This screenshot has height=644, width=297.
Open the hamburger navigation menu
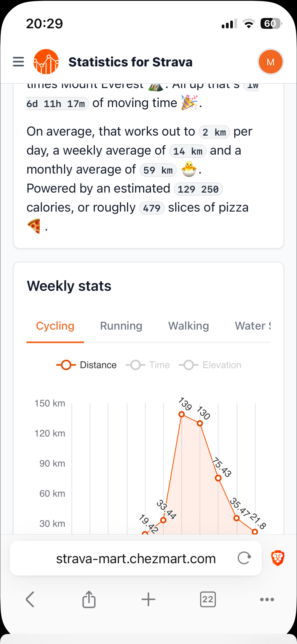click(18, 62)
